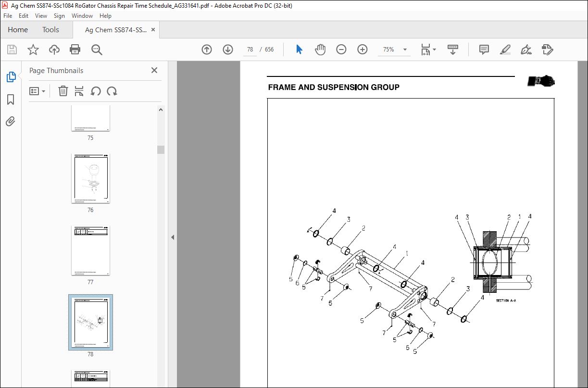Go to the previous page using the up arrow
The height and width of the screenshot is (388, 588).
(207, 50)
